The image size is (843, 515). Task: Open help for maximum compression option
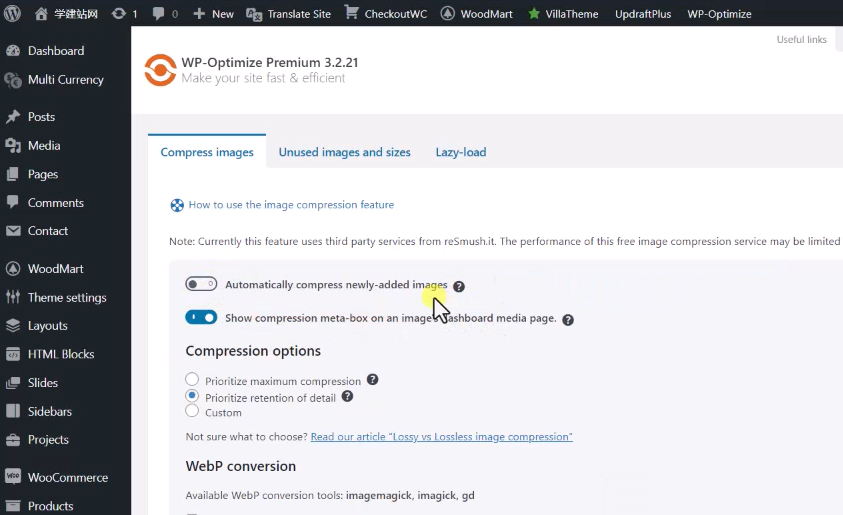(x=373, y=380)
